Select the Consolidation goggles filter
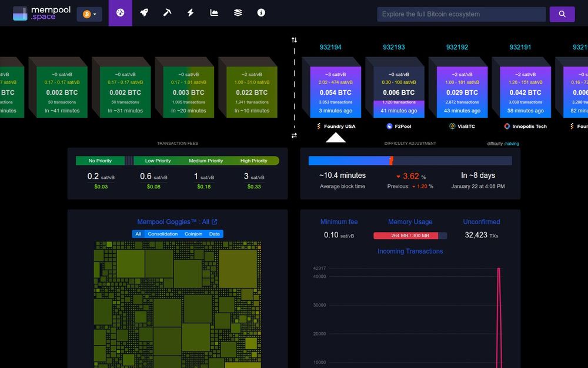This screenshot has height=368, width=588. (163, 234)
